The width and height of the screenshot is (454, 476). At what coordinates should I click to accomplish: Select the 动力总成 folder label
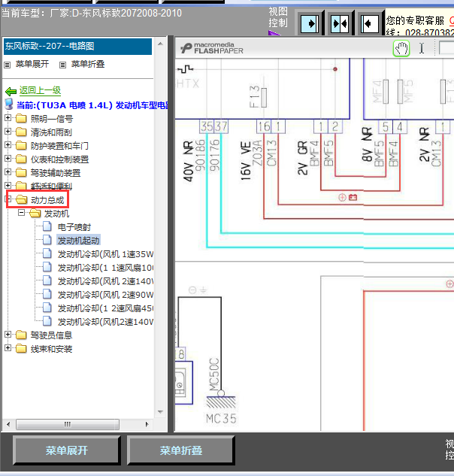47,200
